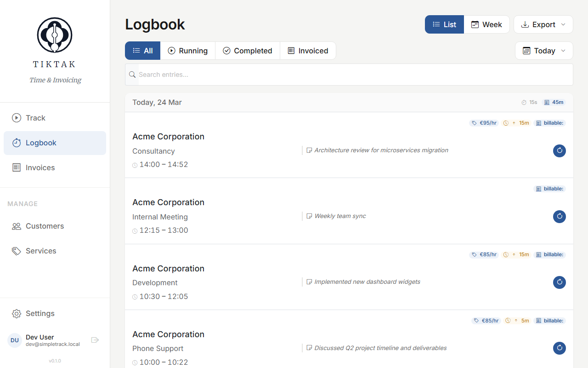
Task: Toggle the Invoiced filter on
Action: (x=308, y=51)
